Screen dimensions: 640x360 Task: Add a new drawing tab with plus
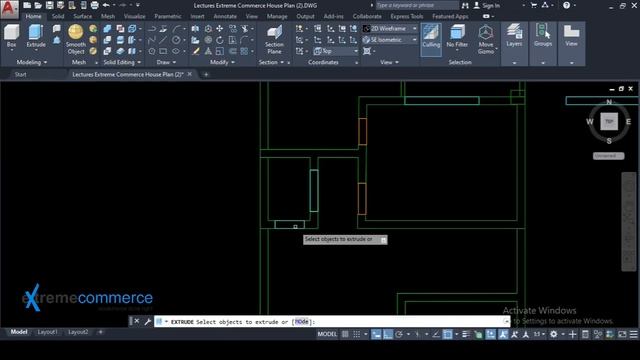pyautogui.click(x=206, y=74)
